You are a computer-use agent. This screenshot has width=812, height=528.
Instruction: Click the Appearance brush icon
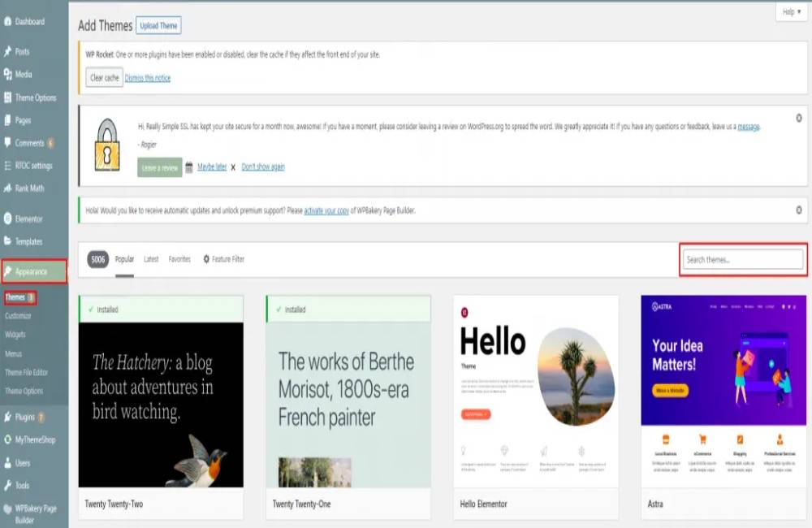click(x=8, y=271)
